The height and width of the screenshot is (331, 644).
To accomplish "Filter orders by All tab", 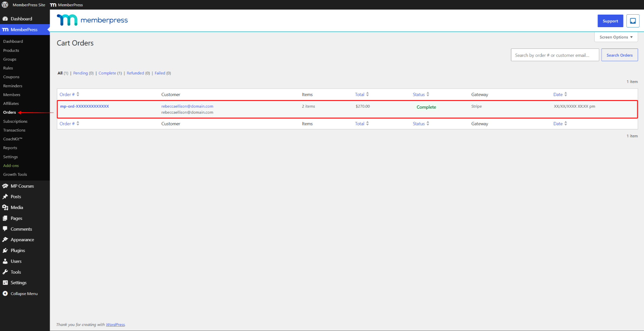I will (x=60, y=73).
